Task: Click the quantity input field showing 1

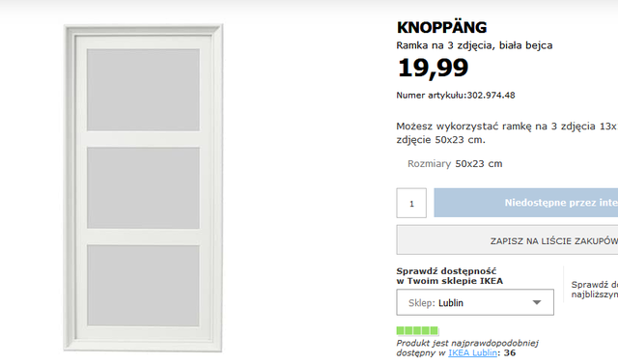Action: click(411, 203)
